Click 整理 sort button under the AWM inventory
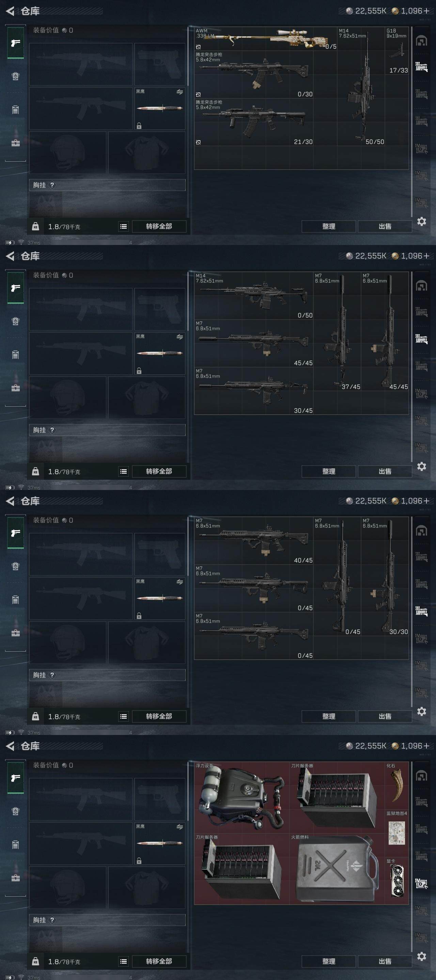 click(329, 226)
